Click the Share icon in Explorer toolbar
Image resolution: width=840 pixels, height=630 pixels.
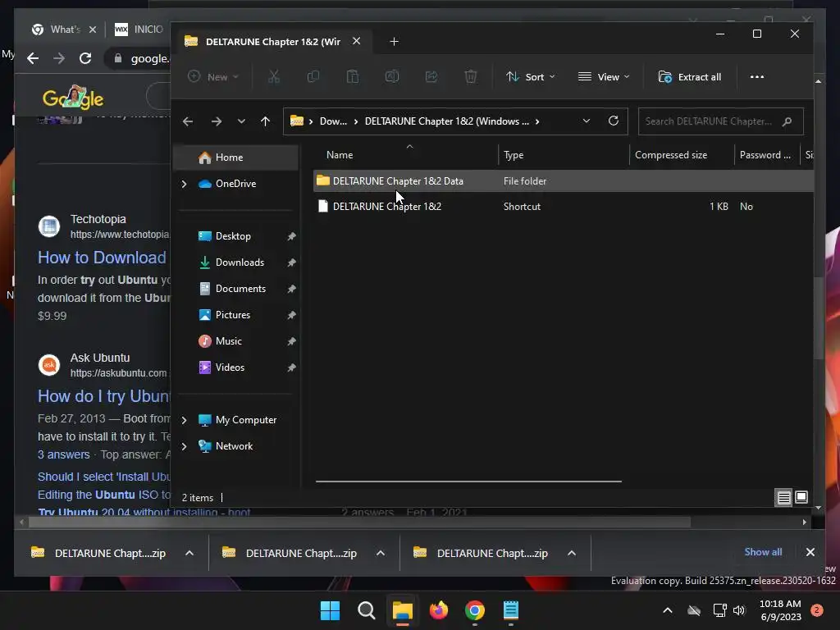click(x=431, y=76)
